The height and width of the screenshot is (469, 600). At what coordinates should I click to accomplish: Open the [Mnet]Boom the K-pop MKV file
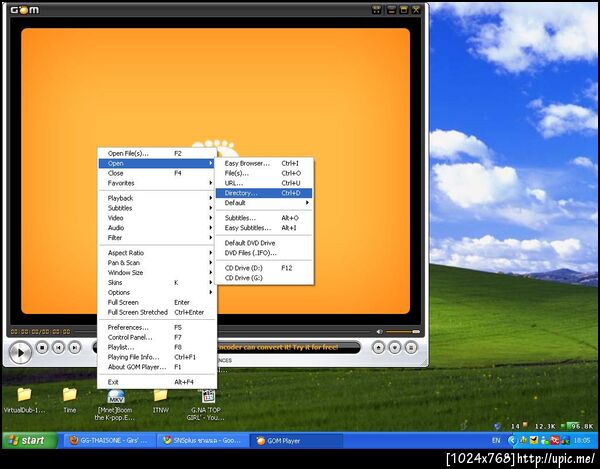click(x=115, y=404)
